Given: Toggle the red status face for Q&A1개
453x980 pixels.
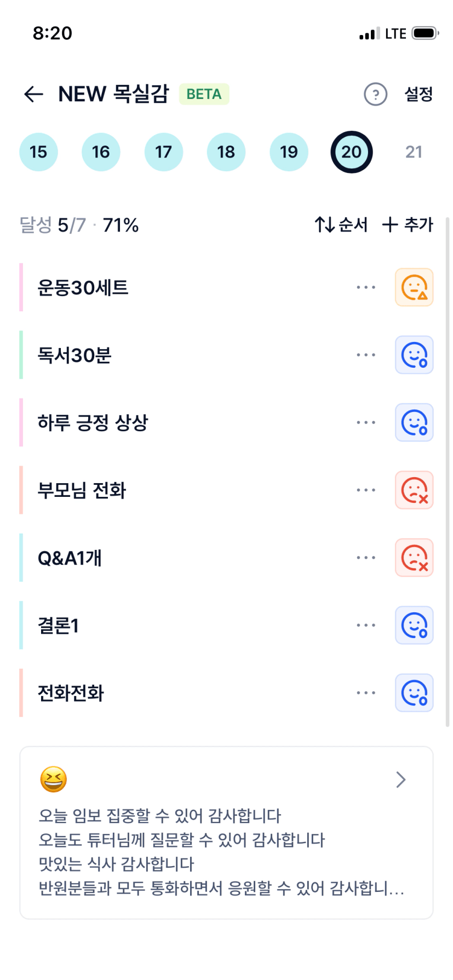Looking at the screenshot, I should click(414, 558).
